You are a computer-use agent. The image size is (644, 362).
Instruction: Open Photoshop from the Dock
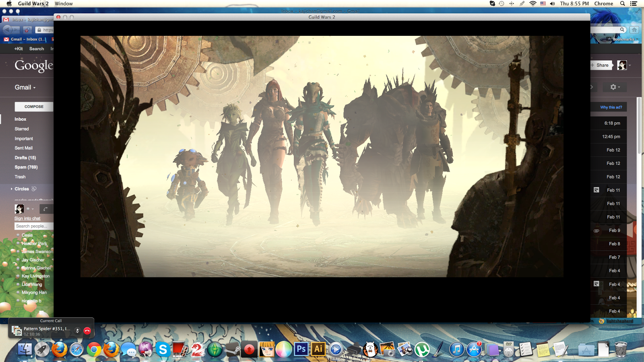coord(301,349)
